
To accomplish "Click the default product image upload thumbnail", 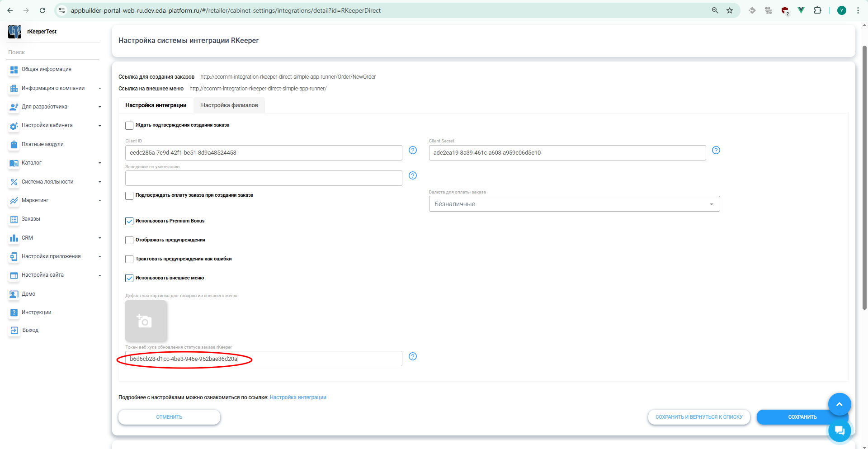I will point(146,321).
